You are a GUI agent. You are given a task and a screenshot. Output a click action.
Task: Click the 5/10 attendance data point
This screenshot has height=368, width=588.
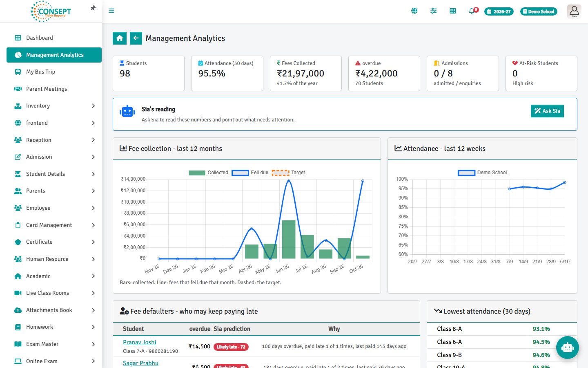[565, 182]
